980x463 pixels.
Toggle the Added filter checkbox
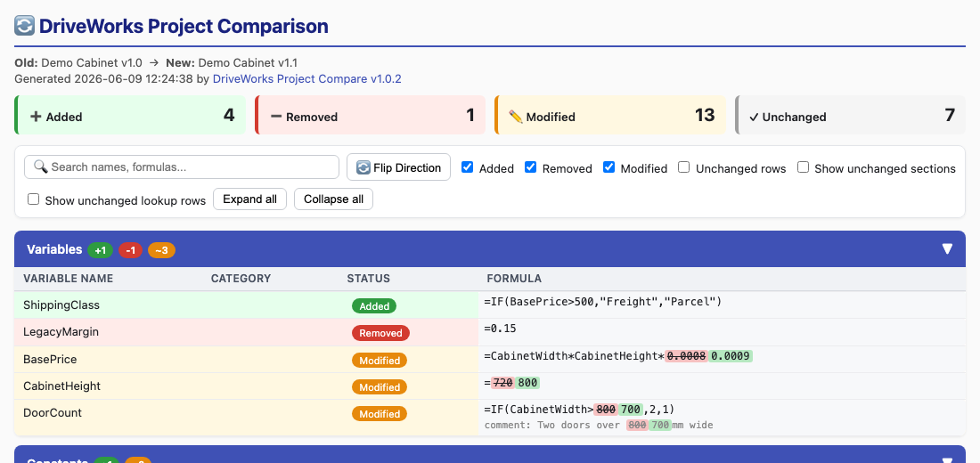467,167
